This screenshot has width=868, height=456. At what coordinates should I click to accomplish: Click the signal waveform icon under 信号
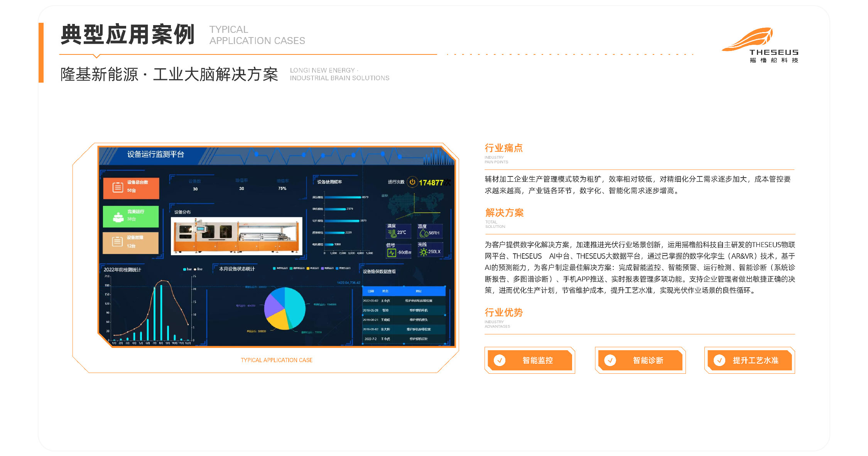(392, 253)
